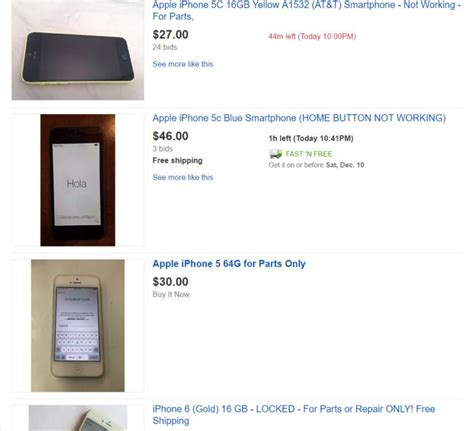Click the Buy It Now label
This screenshot has height=431, width=474.
tap(171, 294)
